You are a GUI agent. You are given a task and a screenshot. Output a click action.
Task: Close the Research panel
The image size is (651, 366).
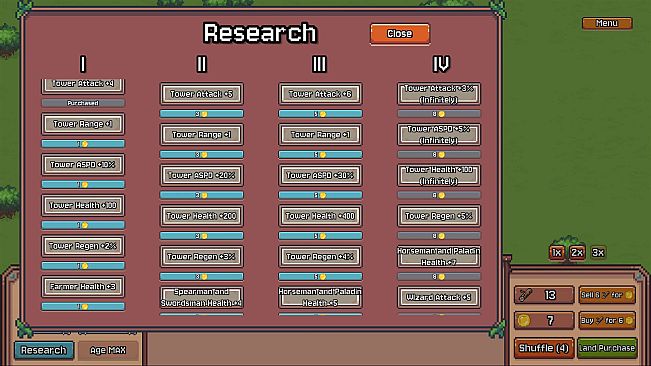(x=399, y=34)
